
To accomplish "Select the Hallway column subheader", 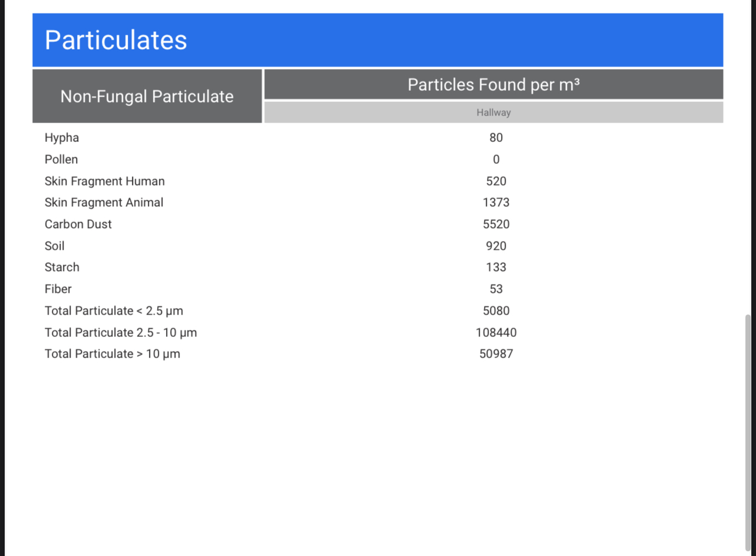I will click(493, 112).
